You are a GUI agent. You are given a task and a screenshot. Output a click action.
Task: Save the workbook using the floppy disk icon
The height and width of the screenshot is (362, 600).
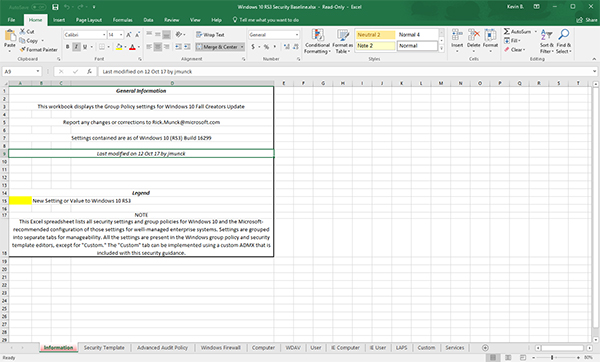coord(55,7)
